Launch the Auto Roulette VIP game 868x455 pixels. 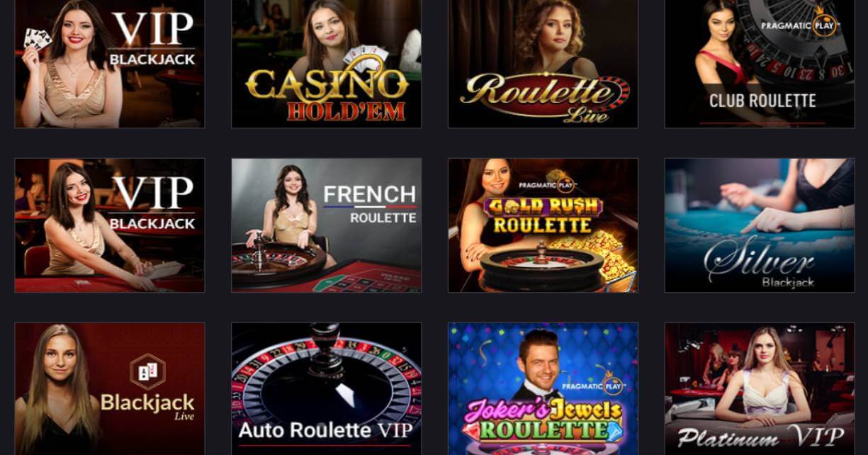(x=327, y=389)
